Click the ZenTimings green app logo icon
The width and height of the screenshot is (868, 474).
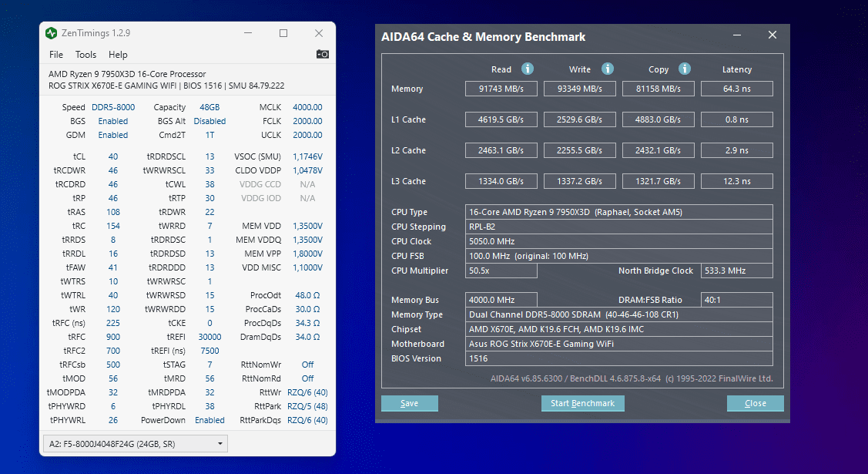pyautogui.click(x=52, y=33)
